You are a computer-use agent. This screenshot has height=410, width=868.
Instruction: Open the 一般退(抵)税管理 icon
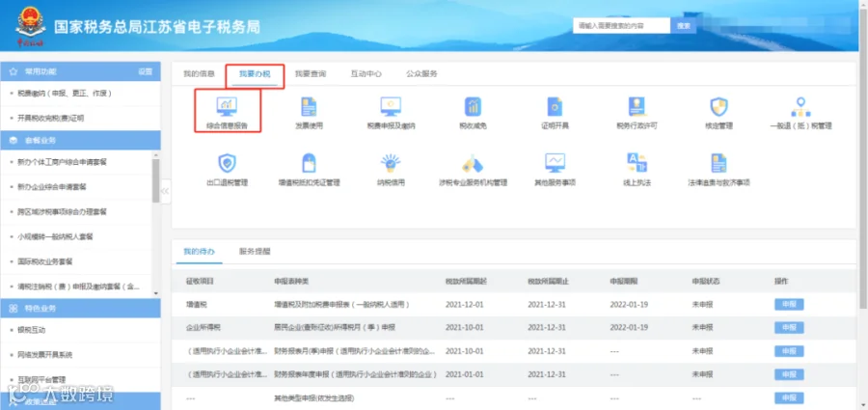click(800, 106)
